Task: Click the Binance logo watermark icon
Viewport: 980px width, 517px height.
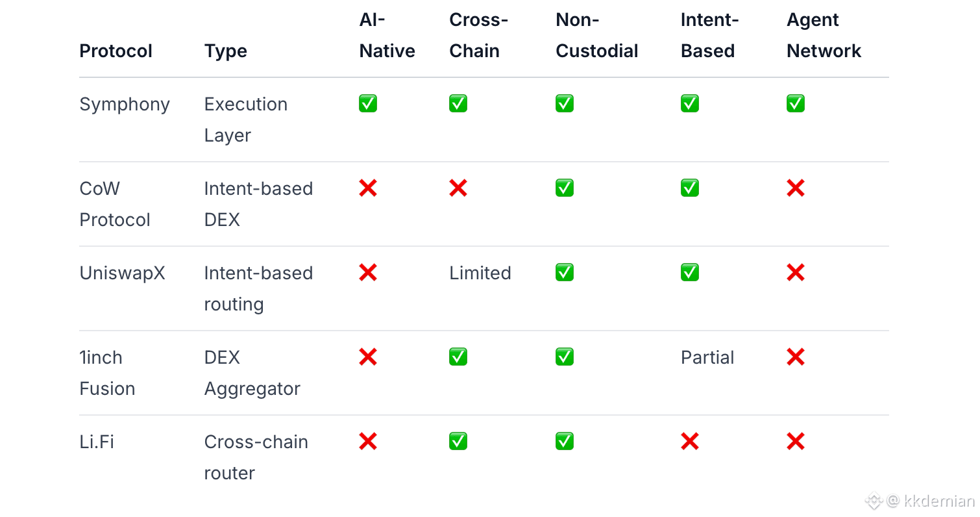Action: point(874,501)
